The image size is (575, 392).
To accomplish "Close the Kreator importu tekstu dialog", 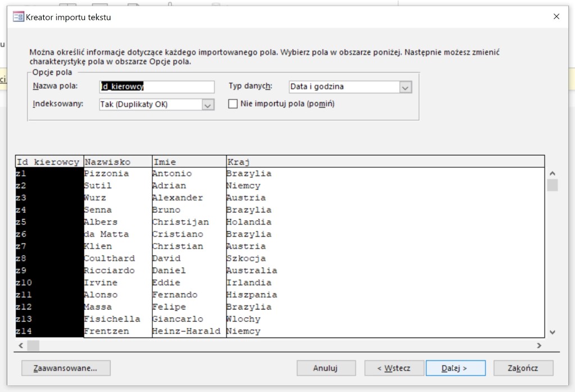I will (556, 17).
